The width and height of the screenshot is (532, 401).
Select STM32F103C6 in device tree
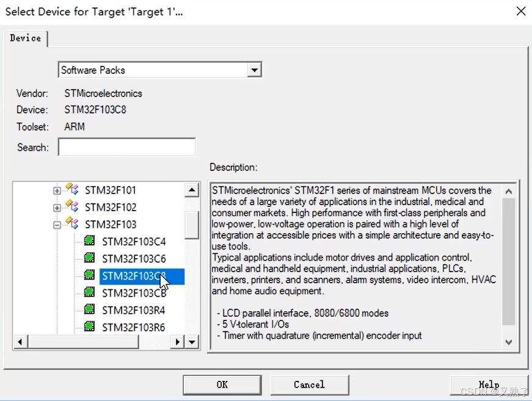134,259
